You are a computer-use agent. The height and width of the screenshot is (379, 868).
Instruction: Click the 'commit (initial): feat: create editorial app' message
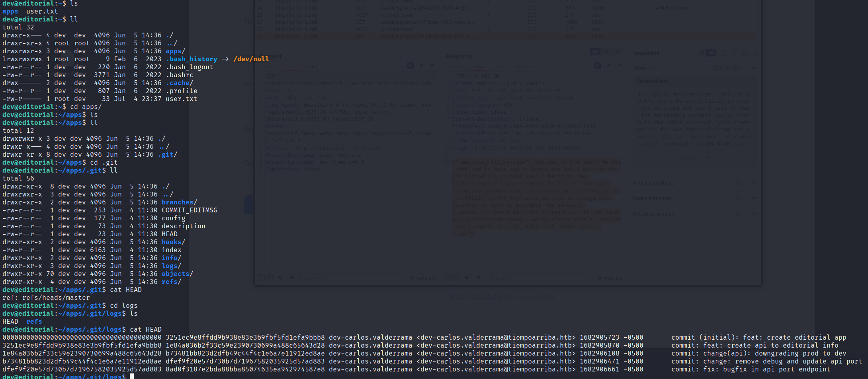tap(759, 337)
